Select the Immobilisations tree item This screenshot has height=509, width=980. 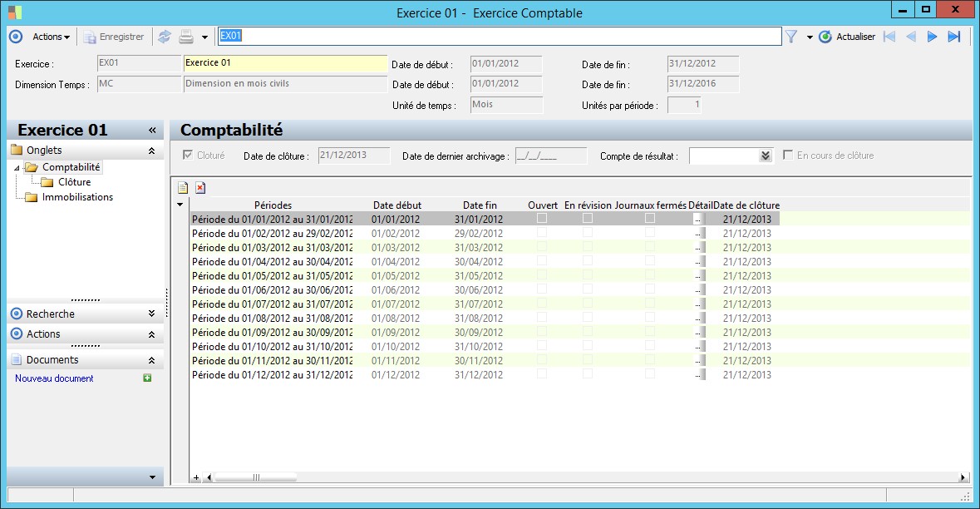(x=77, y=197)
